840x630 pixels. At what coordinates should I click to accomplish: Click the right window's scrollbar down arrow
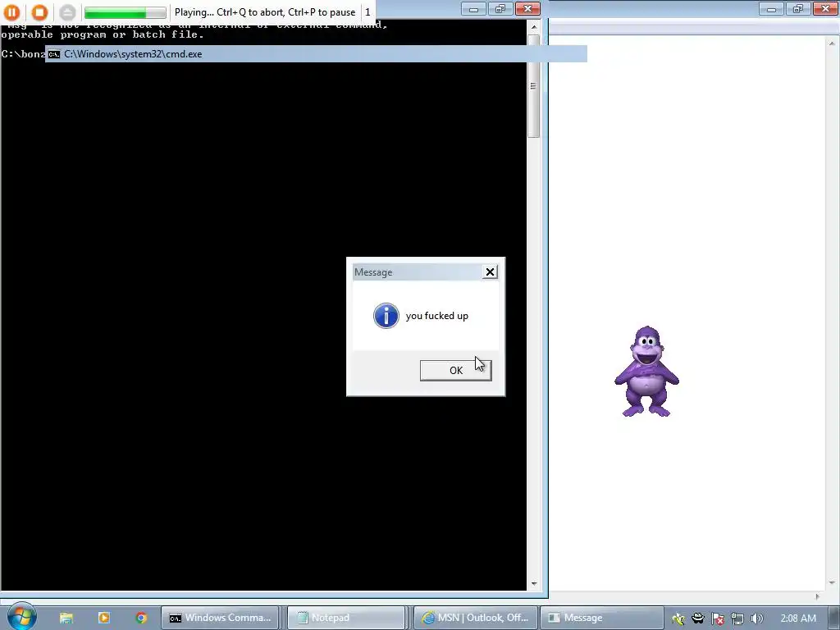coord(832,583)
